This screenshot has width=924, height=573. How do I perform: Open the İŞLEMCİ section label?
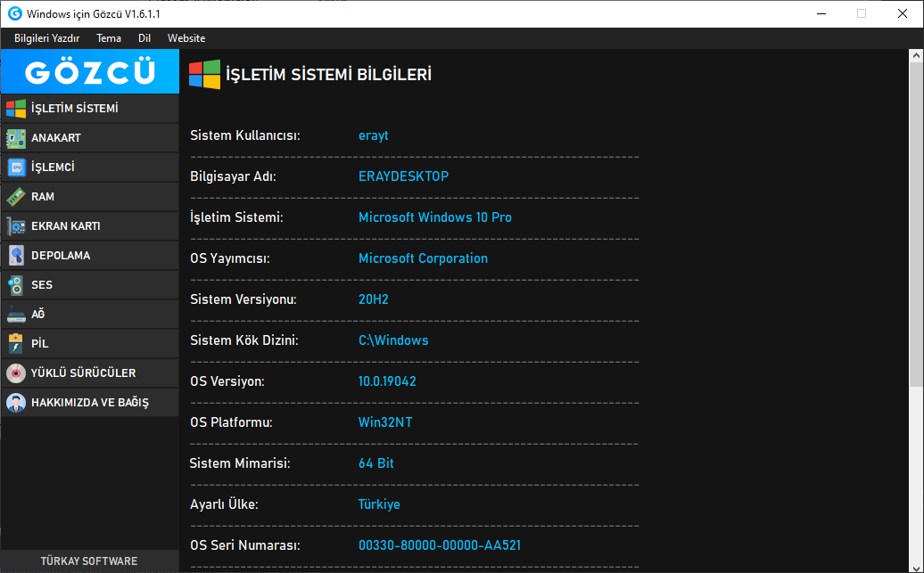[53, 168]
